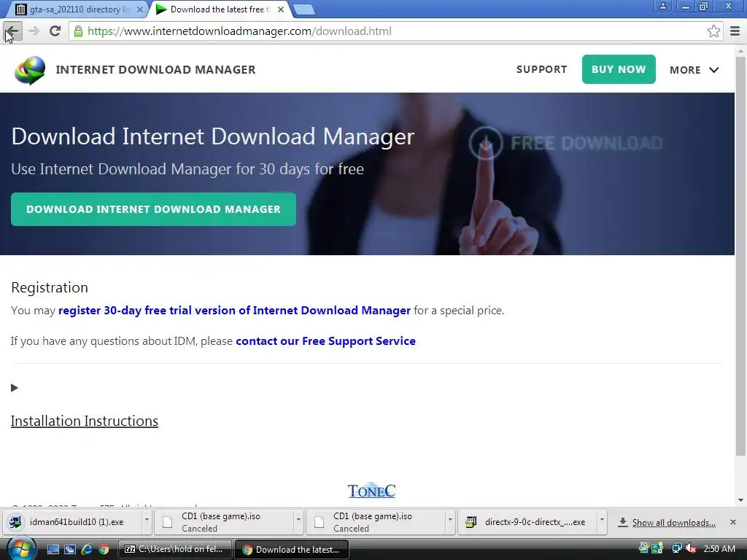Open SUPPORT in site navigation
This screenshot has height=560, width=747.
click(542, 69)
